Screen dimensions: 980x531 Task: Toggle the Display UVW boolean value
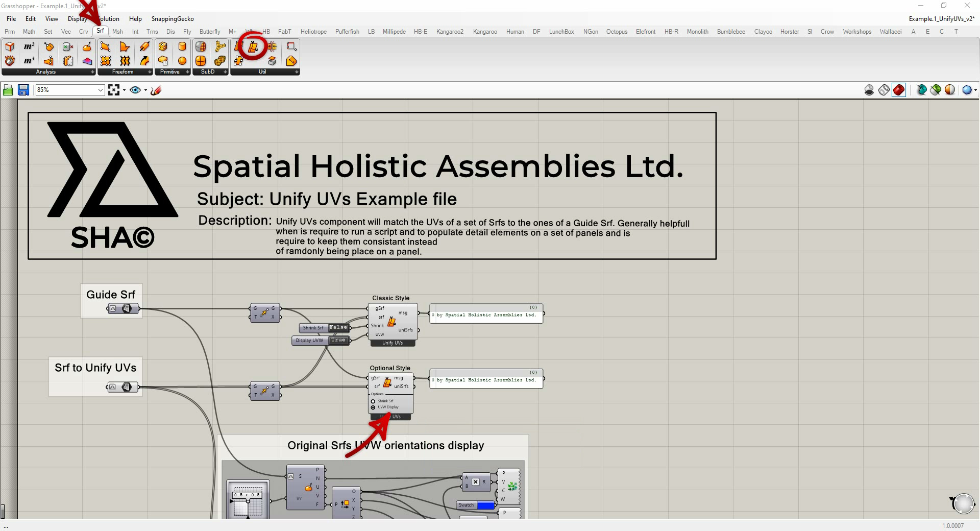pos(337,340)
